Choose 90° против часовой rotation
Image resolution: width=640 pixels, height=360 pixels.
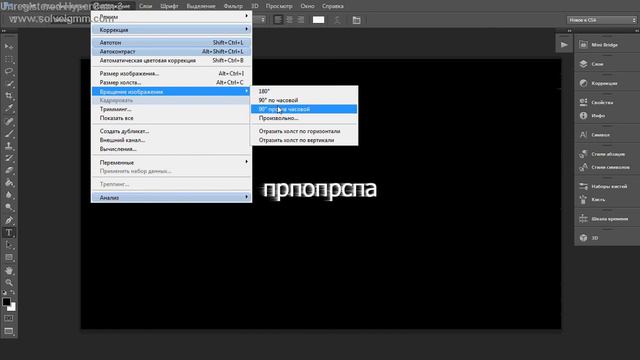[304, 109]
